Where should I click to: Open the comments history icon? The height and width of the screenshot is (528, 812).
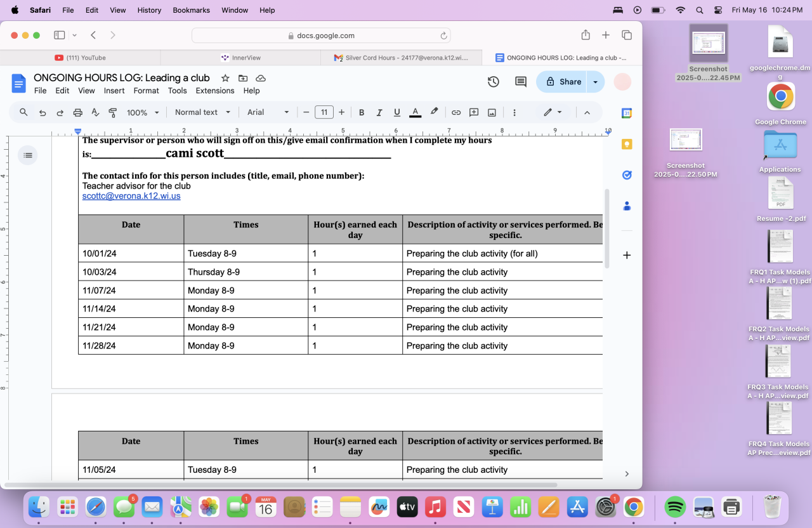(x=521, y=82)
